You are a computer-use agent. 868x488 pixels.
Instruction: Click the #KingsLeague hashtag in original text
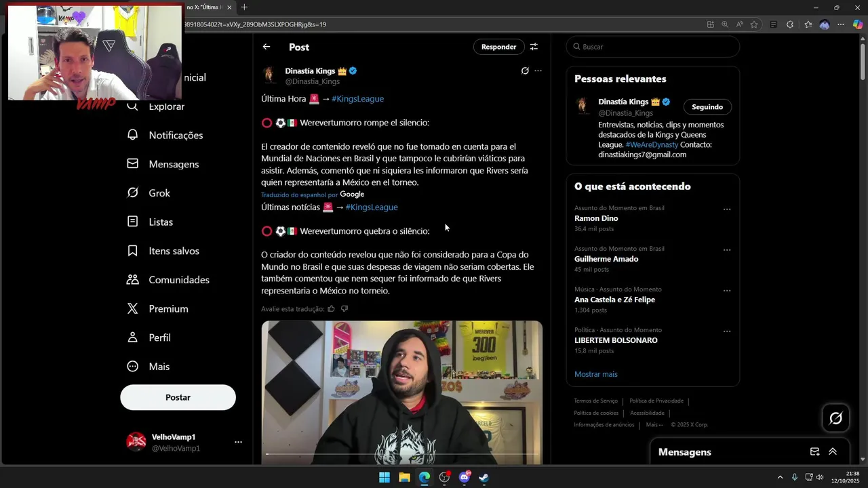(x=357, y=98)
